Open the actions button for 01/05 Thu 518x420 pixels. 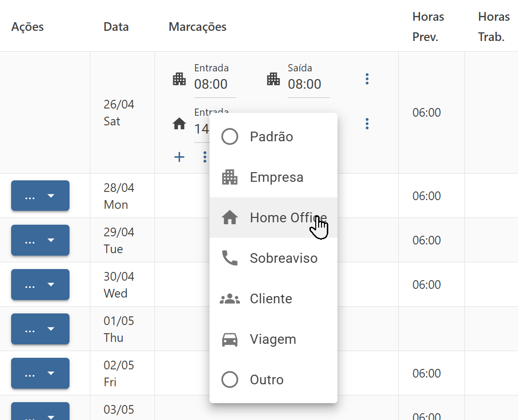click(x=40, y=329)
